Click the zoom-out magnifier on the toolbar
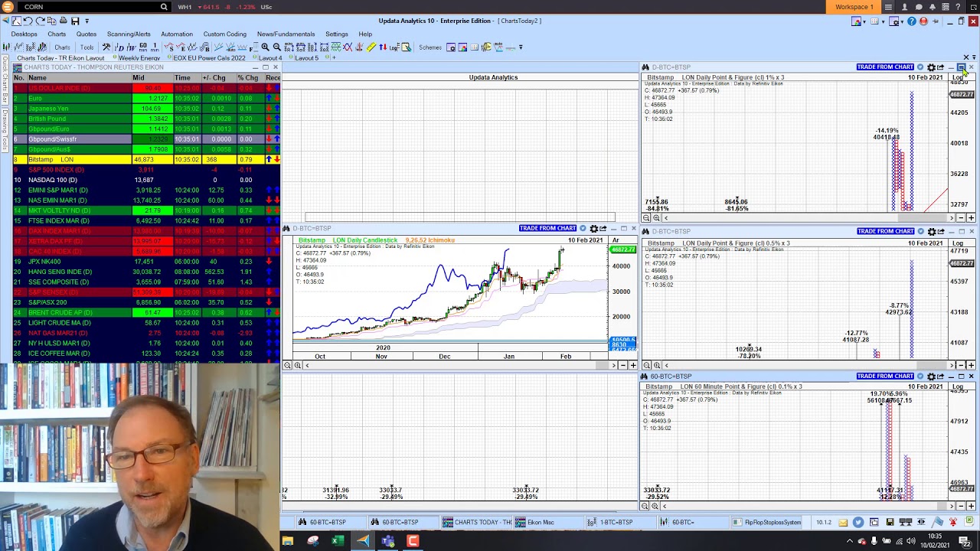The width and height of the screenshot is (980, 551). click(x=276, y=47)
